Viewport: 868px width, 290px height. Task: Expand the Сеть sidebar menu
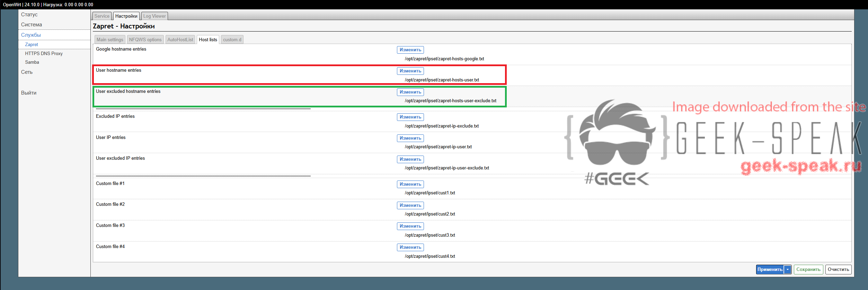27,72
